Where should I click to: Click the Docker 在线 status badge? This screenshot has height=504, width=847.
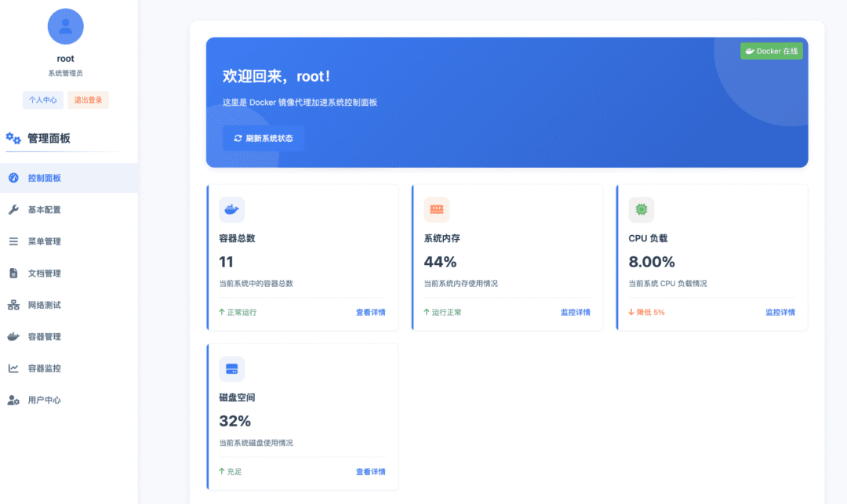tap(771, 49)
